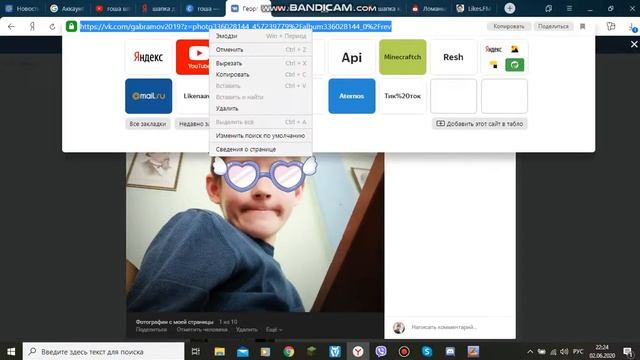
Task: Click the Отметить человека link
Action: point(202,329)
